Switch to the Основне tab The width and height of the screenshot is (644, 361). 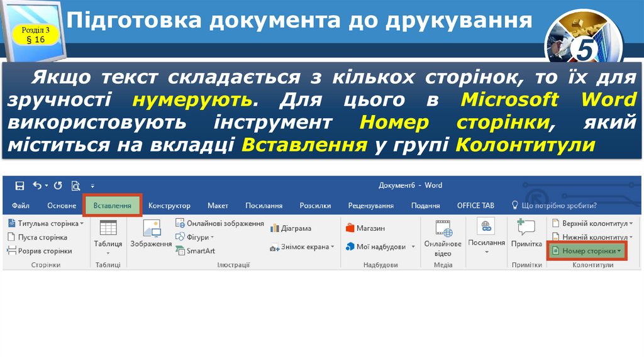[x=62, y=206]
